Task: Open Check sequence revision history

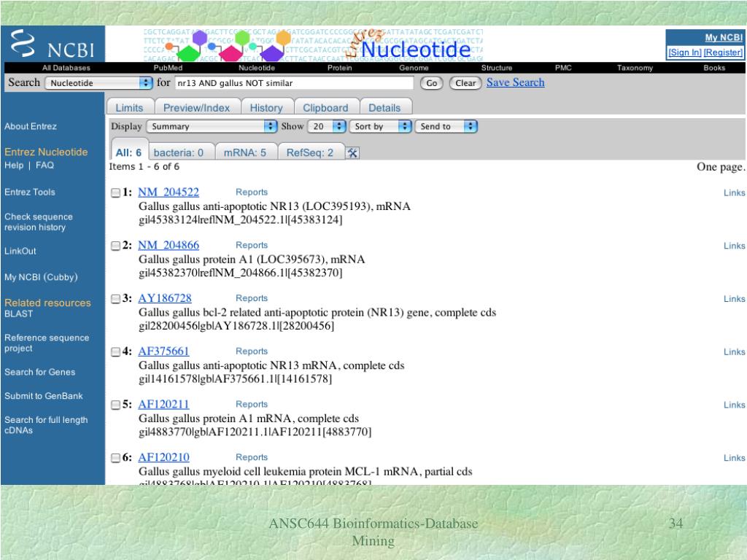Action: [x=39, y=222]
